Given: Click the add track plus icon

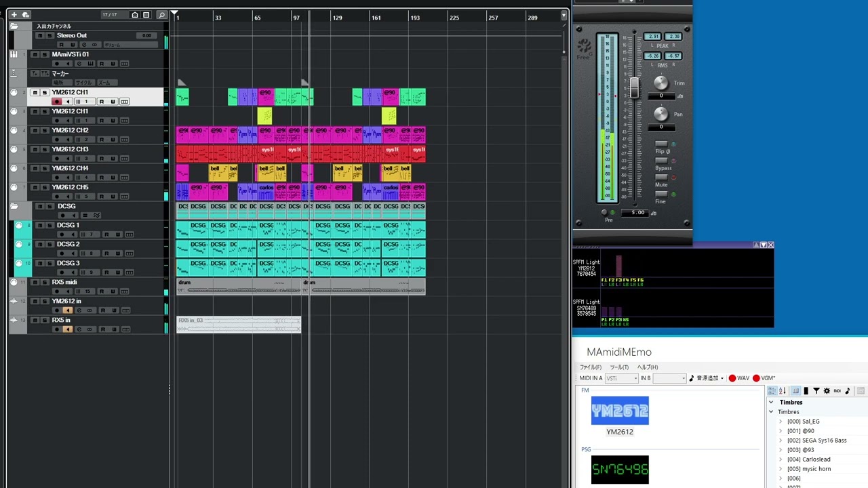Looking at the screenshot, I should click(14, 14).
